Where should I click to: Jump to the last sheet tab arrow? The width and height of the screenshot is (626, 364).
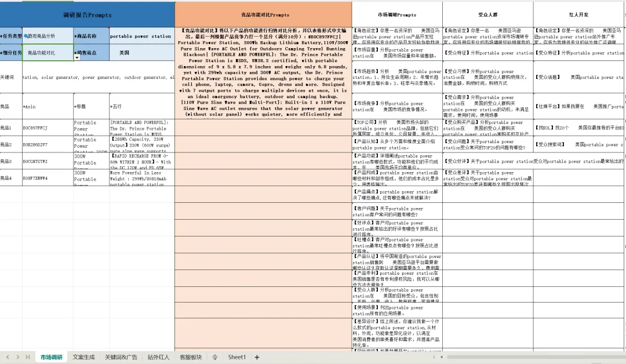(28, 357)
